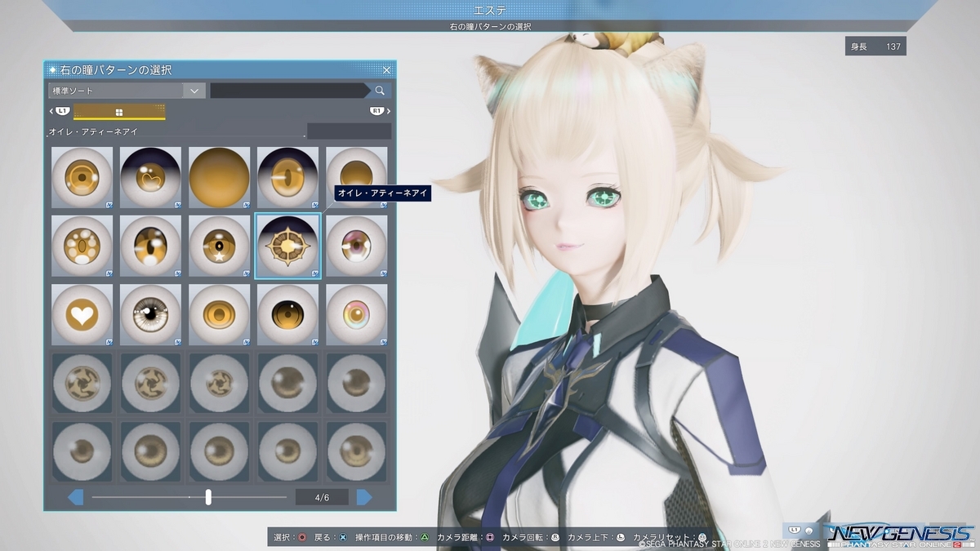The width and height of the screenshot is (980, 551).
Task: Select flat amber eye with simple round pupil
Action: 220,314
